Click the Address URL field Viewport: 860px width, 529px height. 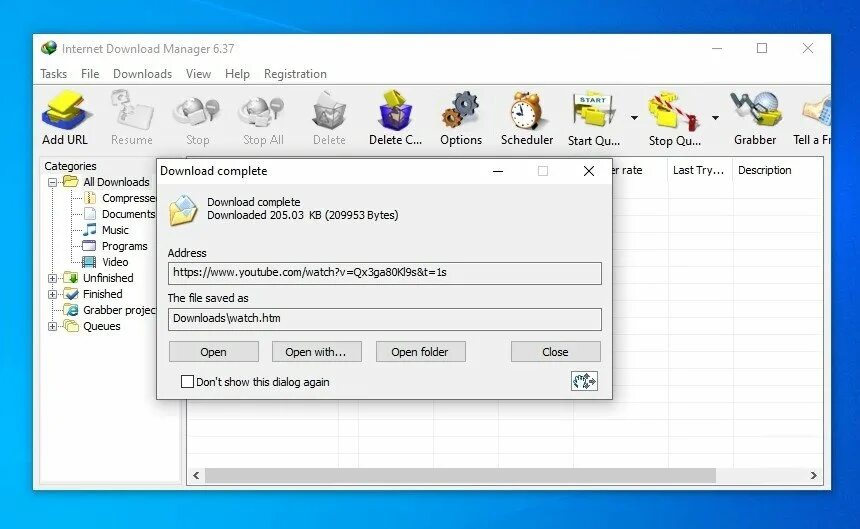[x=384, y=273]
